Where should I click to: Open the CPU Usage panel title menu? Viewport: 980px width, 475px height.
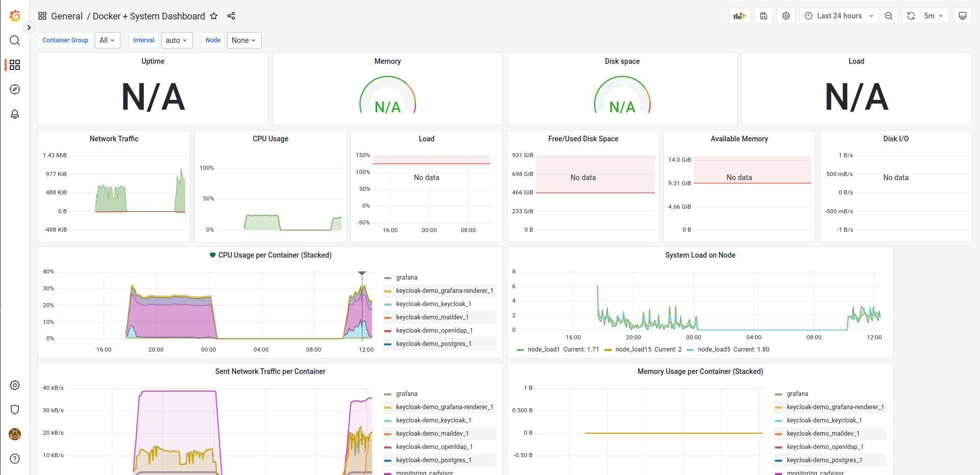click(x=270, y=139)
